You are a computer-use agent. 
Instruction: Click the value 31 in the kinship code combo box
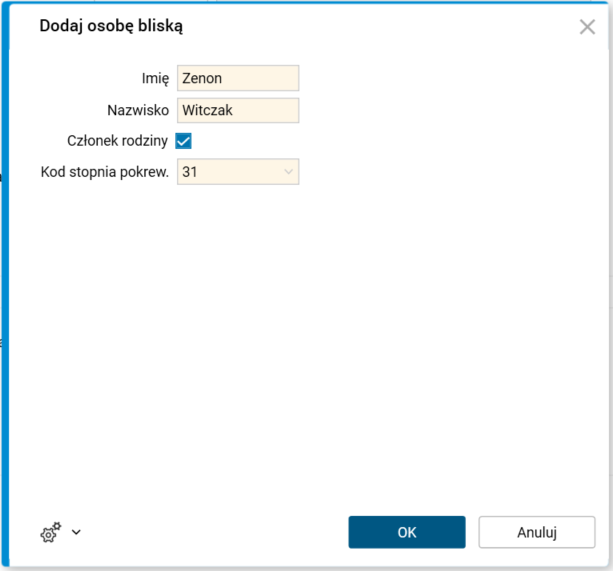tap(190, 172)
